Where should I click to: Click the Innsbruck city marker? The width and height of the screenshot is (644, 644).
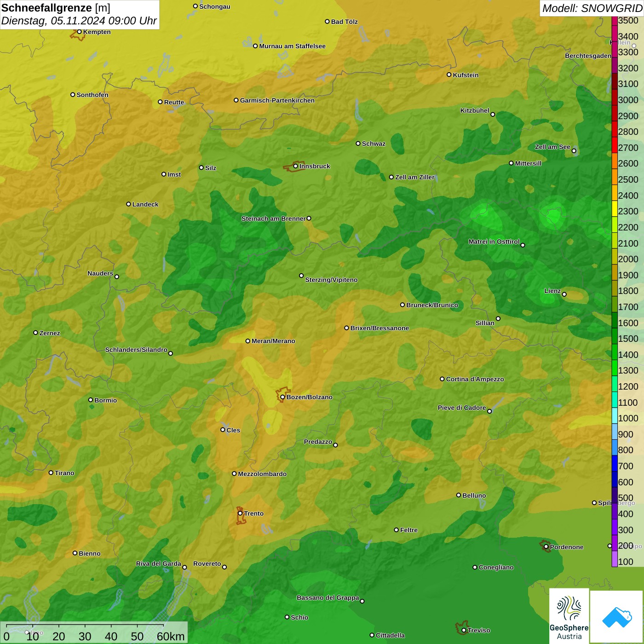pos(296,166)
